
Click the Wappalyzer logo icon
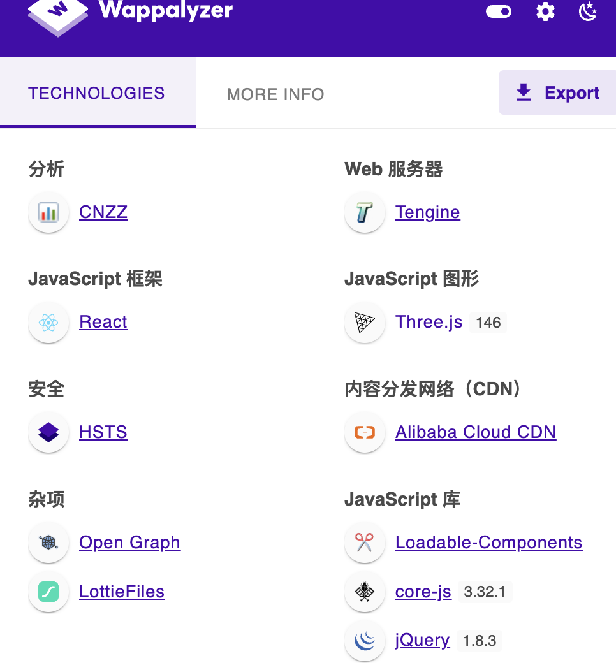pos(58,17)
